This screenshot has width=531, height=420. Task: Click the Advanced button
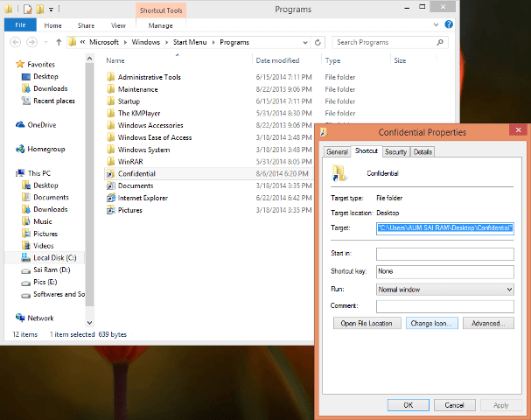pos(488,324)
